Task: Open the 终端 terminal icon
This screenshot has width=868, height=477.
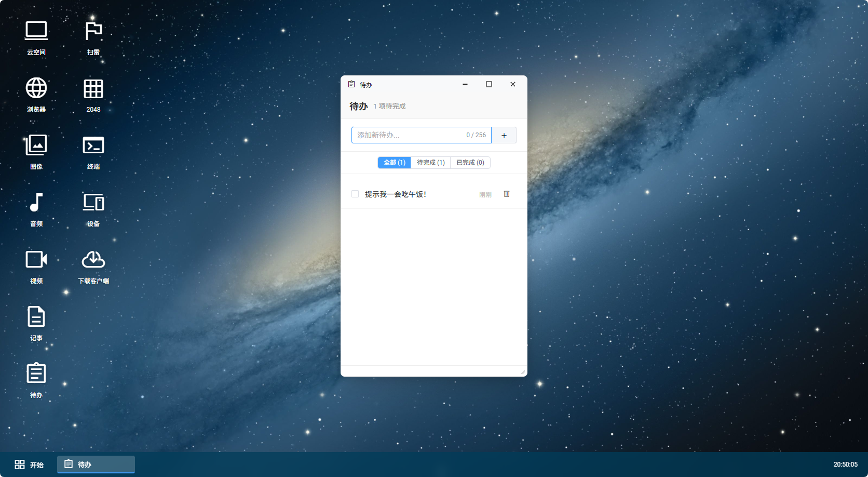Action: [93, 152]
